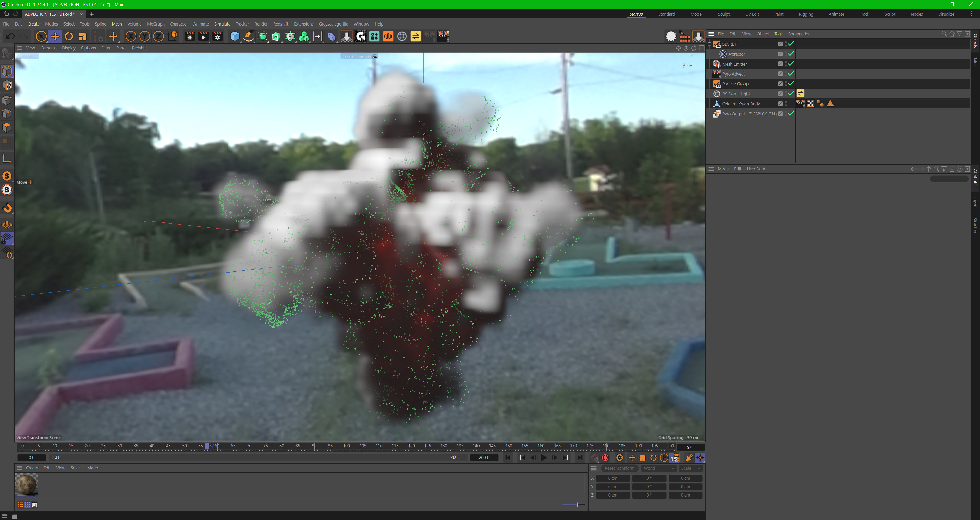The image size is (980, 520).
Task: Open Edit Render Settings clapperboard icon
Action: click(217, 36)
